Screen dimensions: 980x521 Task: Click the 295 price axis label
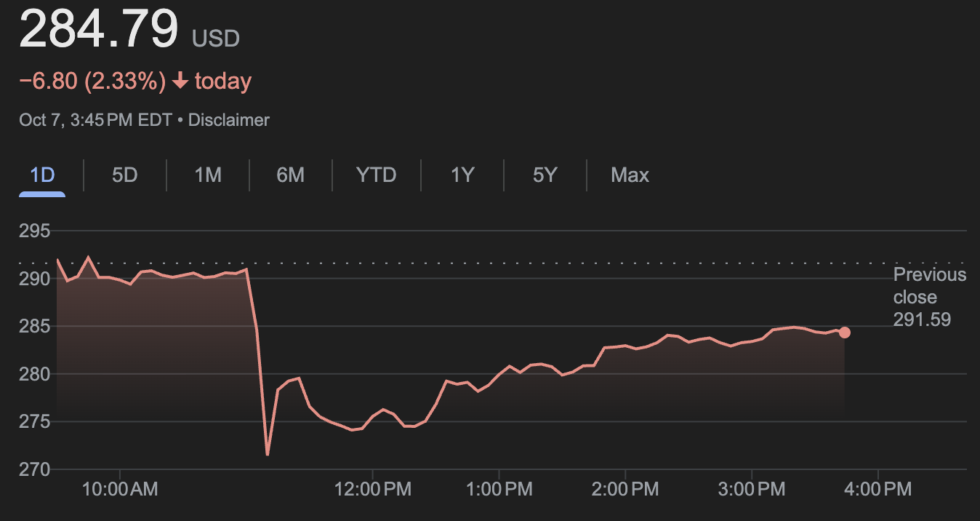(34, 231)
